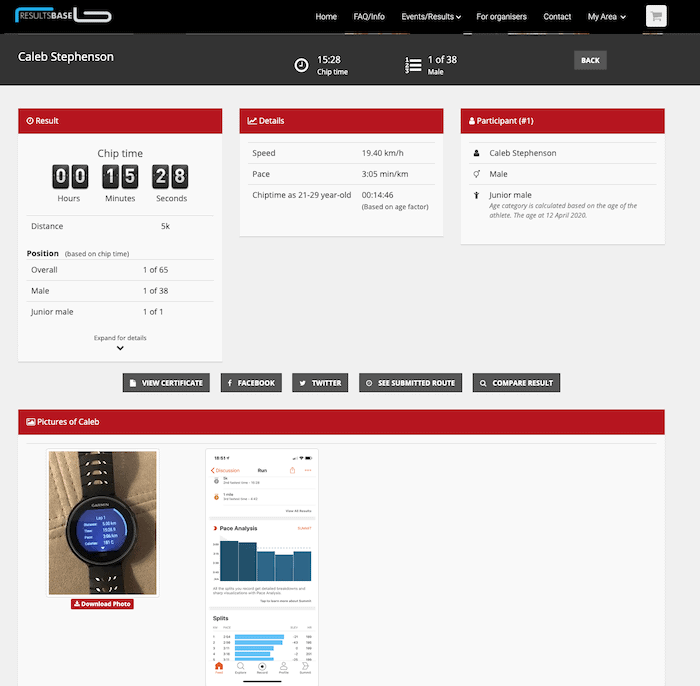Click the Overall position '1 of 65'
This screenshot has width=700, height=686.
[x=155, y=270]
